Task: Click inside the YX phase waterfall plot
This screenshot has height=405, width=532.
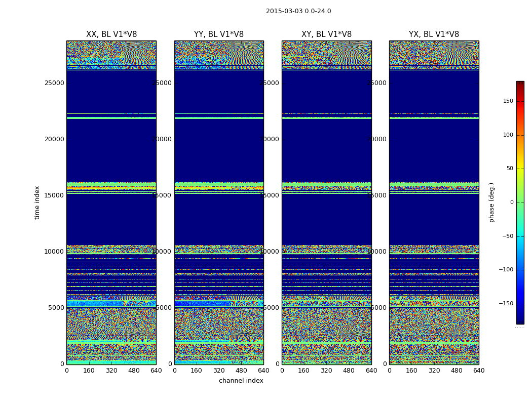Action: coord(434,152)
